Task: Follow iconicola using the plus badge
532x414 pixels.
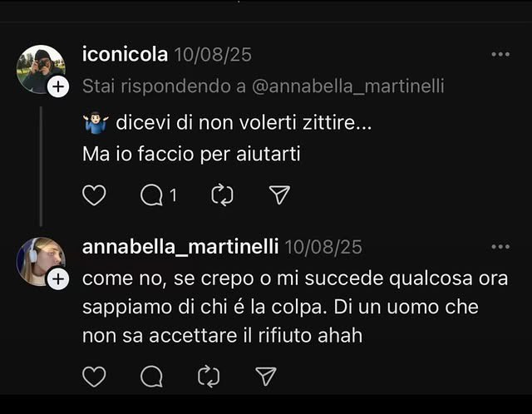Action: 57,86
